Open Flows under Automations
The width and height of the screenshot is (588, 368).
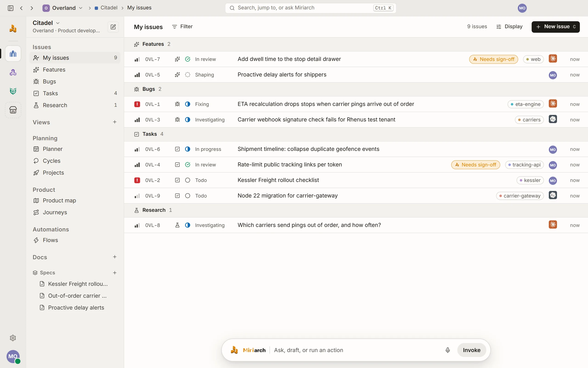point(75,240)
